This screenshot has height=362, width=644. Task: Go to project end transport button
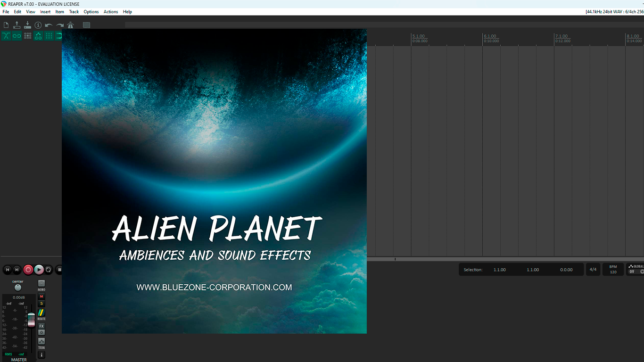click(17, 270)
